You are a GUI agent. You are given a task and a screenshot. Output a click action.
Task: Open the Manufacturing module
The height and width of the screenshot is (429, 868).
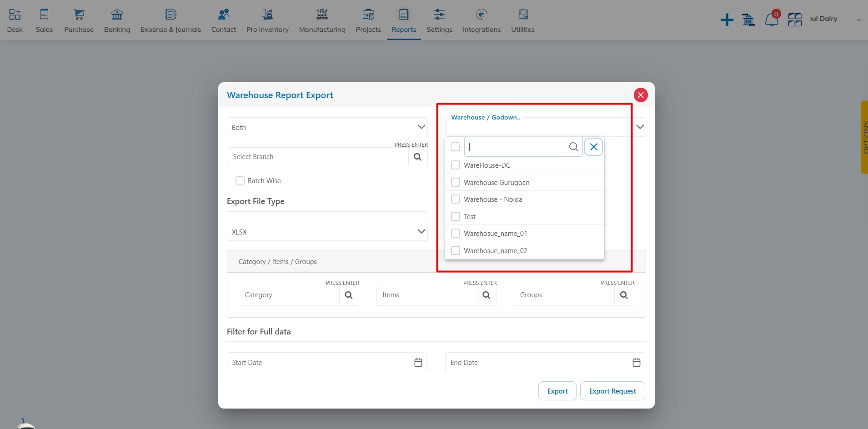point(322,20)
